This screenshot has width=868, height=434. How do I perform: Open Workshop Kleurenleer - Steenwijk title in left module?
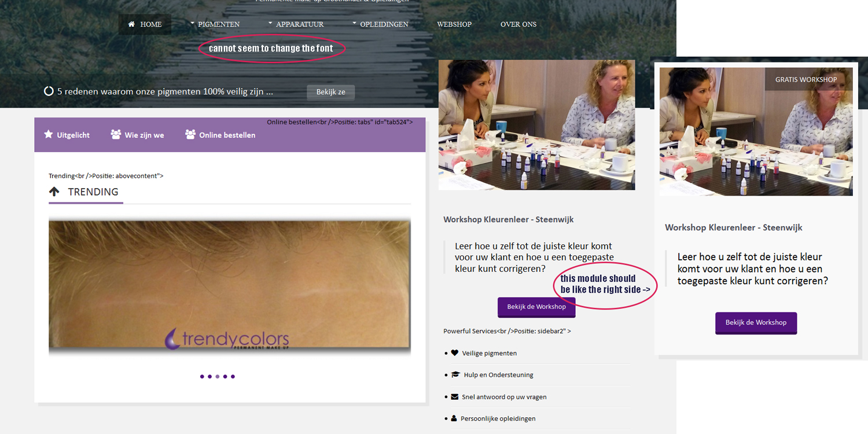click(x=509, y=219)
